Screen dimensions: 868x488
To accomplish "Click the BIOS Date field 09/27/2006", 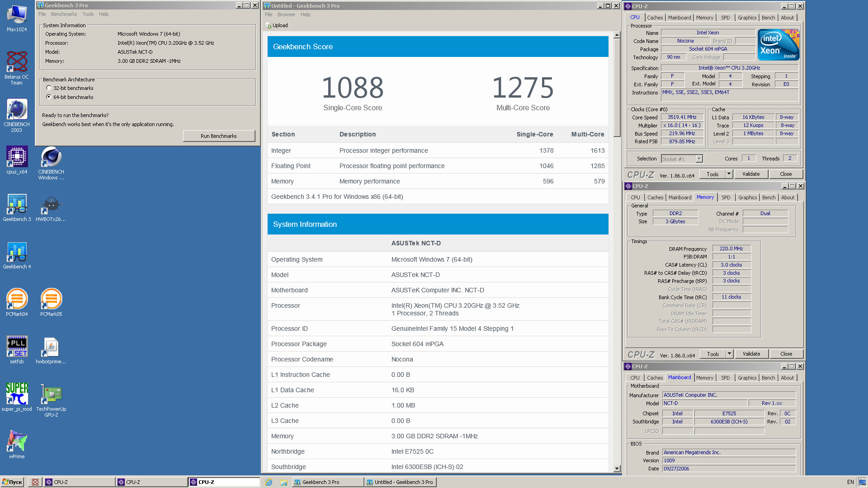I will click(x=729, y=469).
